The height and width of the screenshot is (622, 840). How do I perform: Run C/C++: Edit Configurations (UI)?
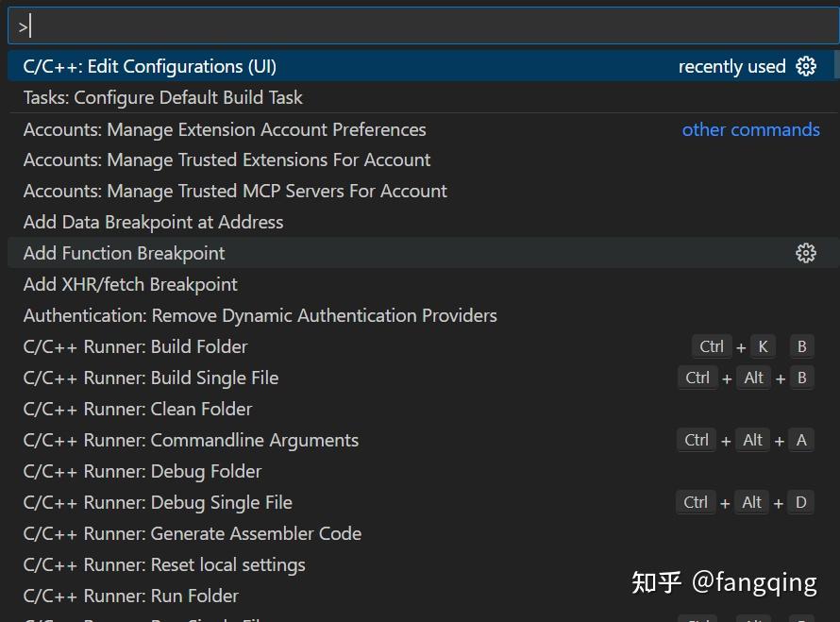421,66
